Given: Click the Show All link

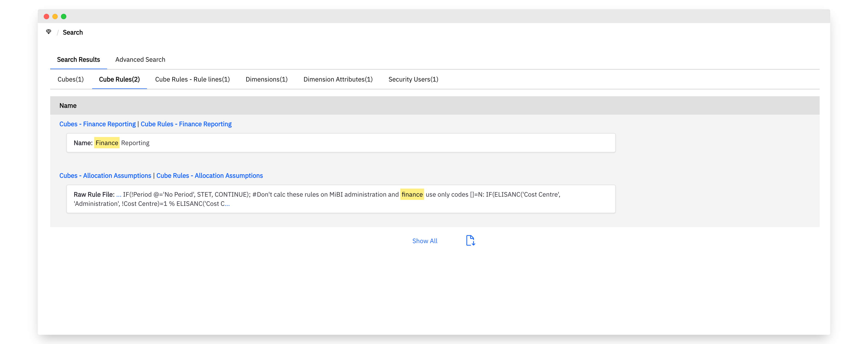Looking at the screenshot, I should pos(425,241).
